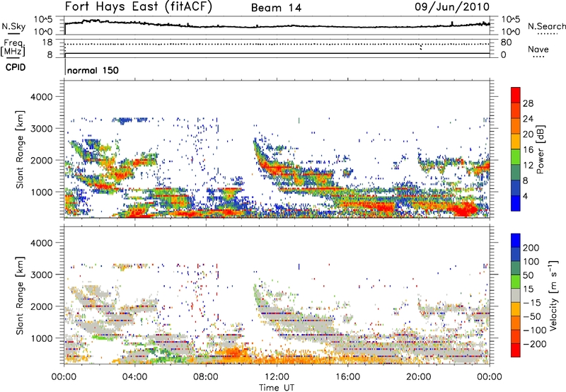Click the 1000 tick on power panel
The image size is (566, 392).
[x=42, y=192]
